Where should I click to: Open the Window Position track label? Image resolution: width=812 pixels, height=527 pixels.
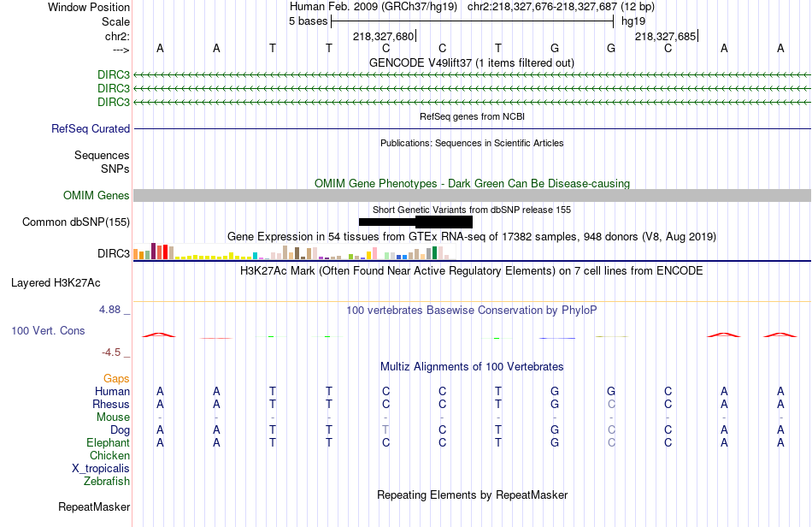pyautogui.click(x=89, y=7)
